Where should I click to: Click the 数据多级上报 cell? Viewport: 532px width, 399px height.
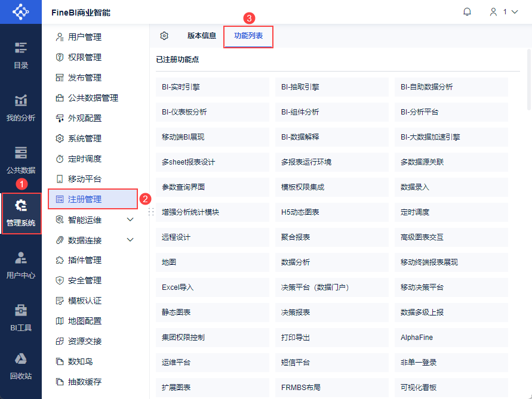click(x=451, y=312)
